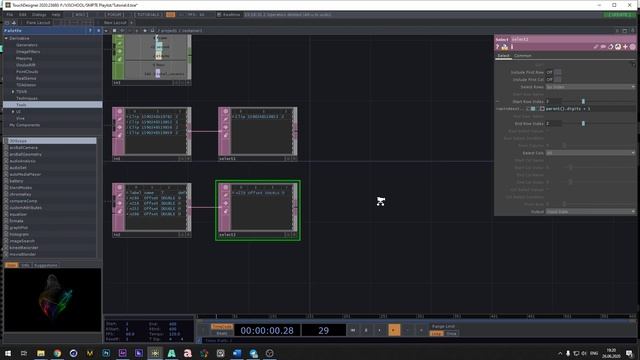This screenshot has height=360, width=640.
Task: Open operator parameter help question-mark icon
Action: tap(498, 47)
